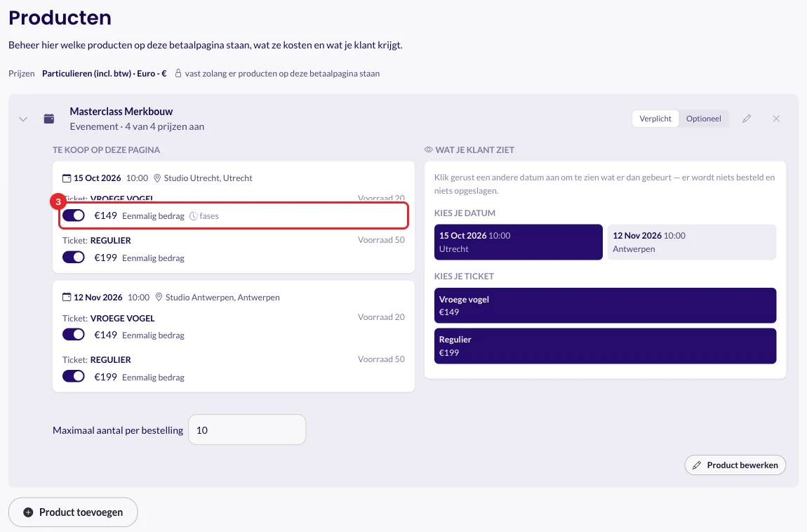Click the location pin before Studio Utrecht
Screen dimensions: 807x532
point(157,178)
